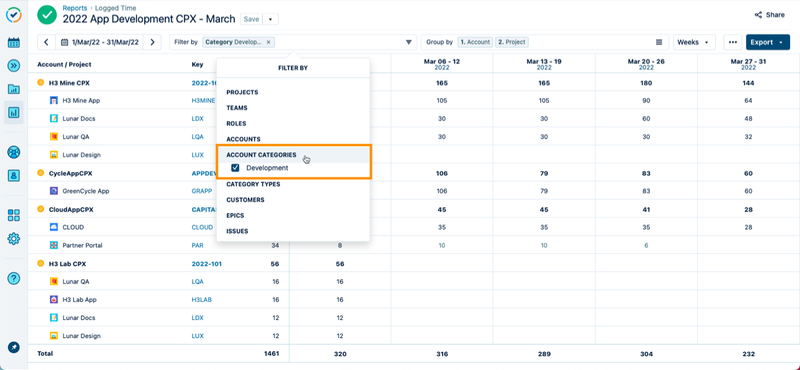Screen dimensions: 800x370
Task: Select CUSTOMERS in the Filter By menu
Action: click(x=245, y=200)
